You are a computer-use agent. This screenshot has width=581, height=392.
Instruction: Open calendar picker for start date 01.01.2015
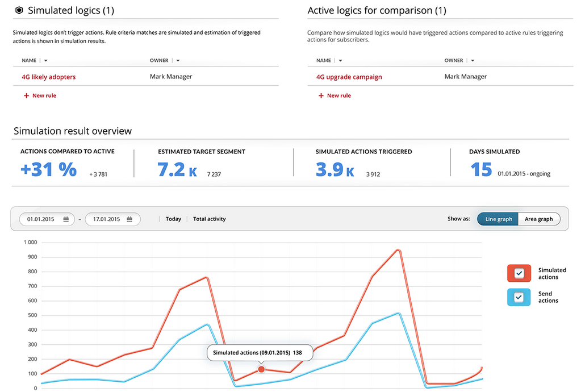[x=66, y=219]
